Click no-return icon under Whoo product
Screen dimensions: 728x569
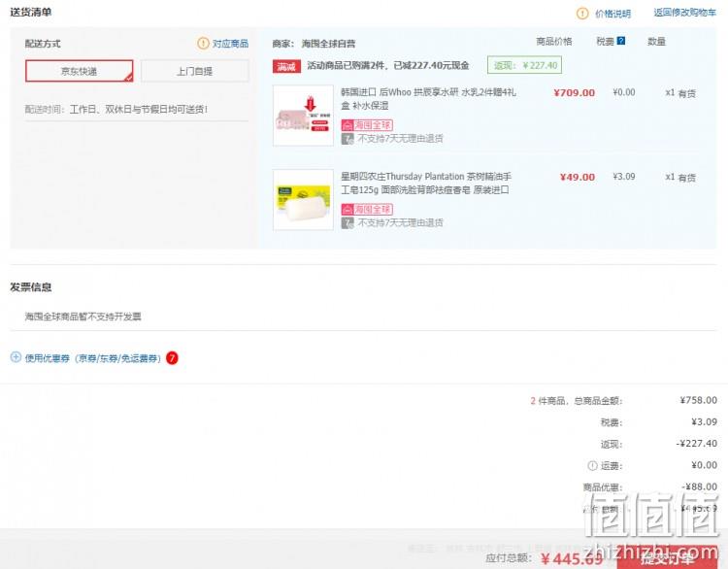point(347,139)
